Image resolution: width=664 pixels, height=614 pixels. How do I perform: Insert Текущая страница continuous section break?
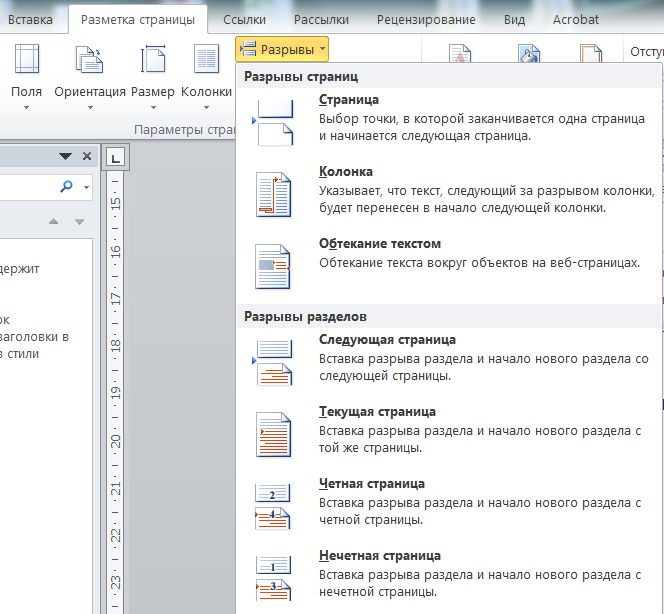coord(449,435)
